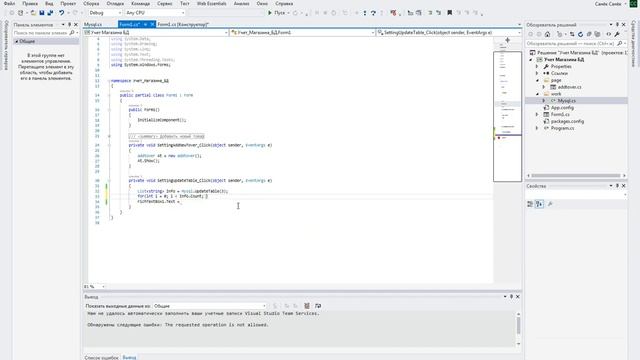Click the magnifier icon in Solution Explorer search

tap(619, 43)
